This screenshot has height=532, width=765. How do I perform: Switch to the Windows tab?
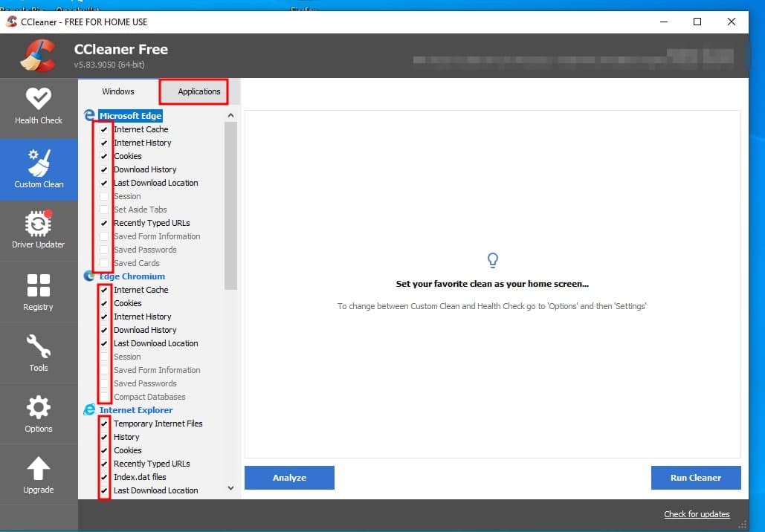(118, 91)
